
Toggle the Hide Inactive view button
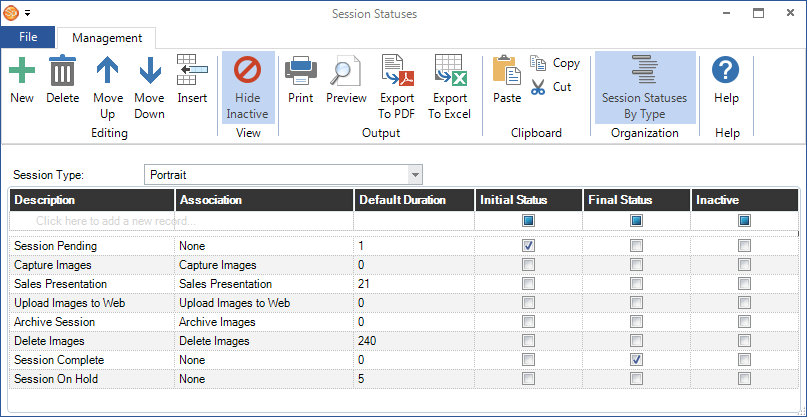pyautogui.click(x=247, y=87)
